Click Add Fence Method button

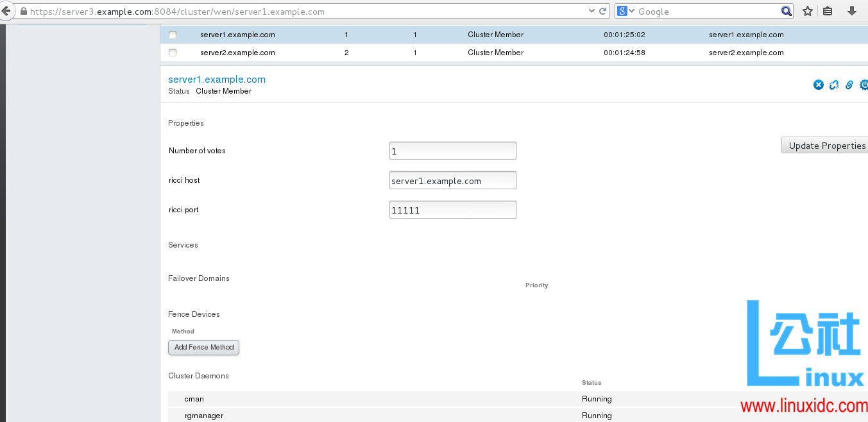(203, 347)
